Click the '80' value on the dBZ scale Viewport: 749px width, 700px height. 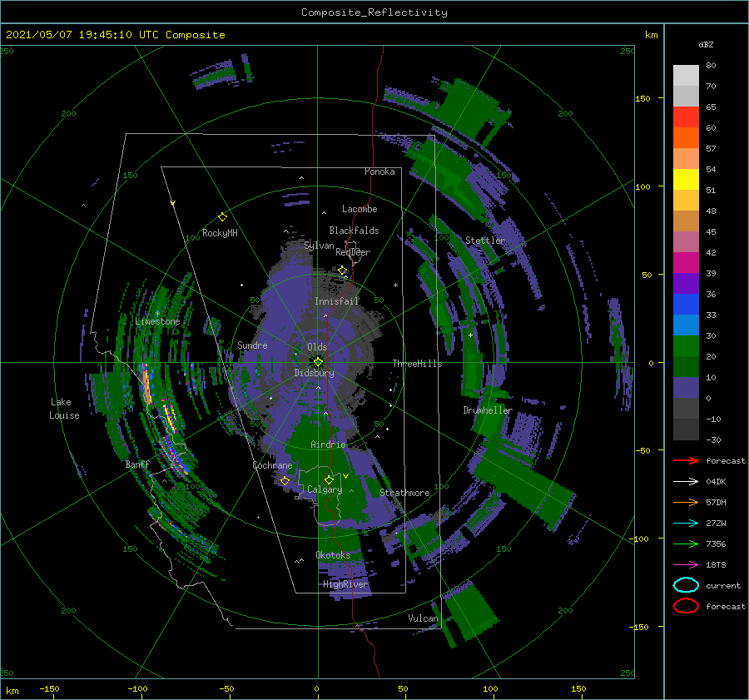coord(711,66)
